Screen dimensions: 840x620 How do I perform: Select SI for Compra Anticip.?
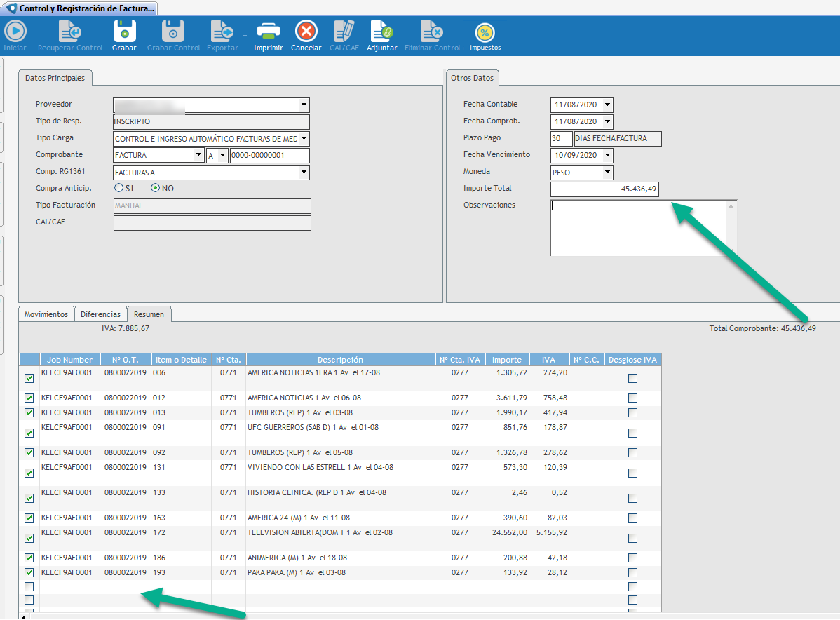point(118,188)
